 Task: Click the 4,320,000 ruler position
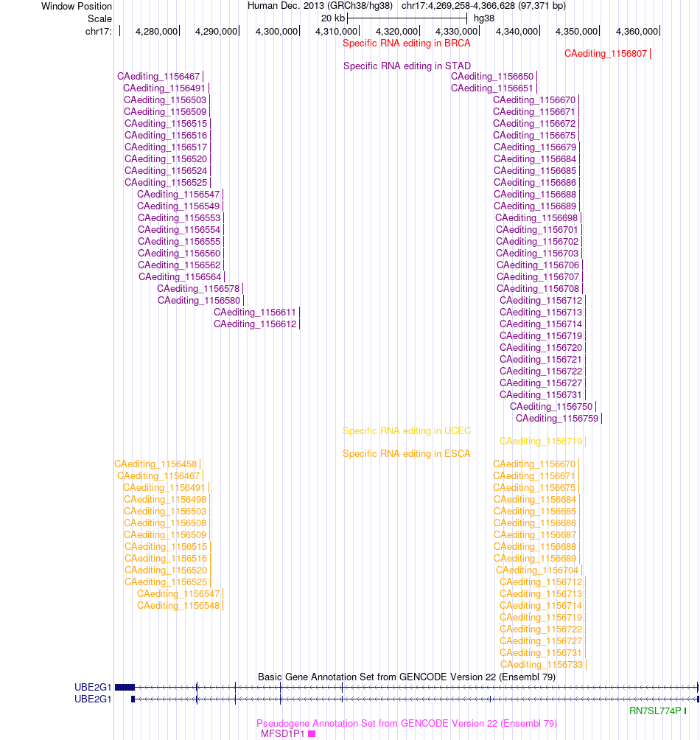point(396,32)
